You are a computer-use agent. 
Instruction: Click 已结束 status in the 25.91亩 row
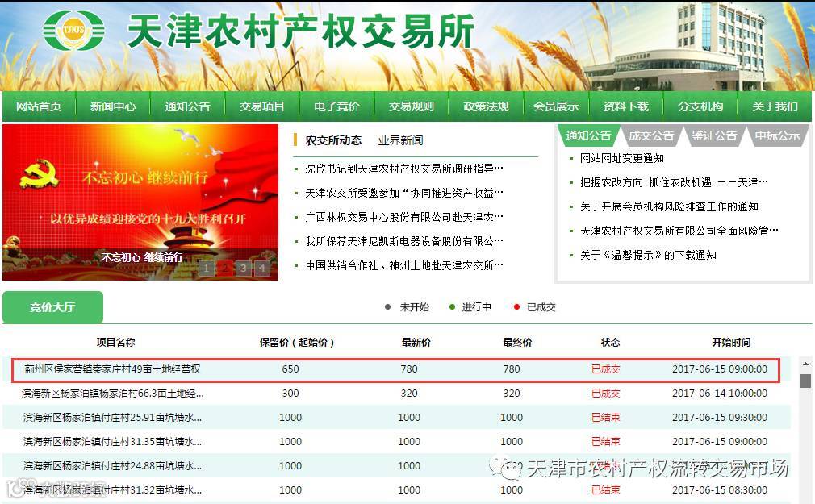tap(605, 418)
